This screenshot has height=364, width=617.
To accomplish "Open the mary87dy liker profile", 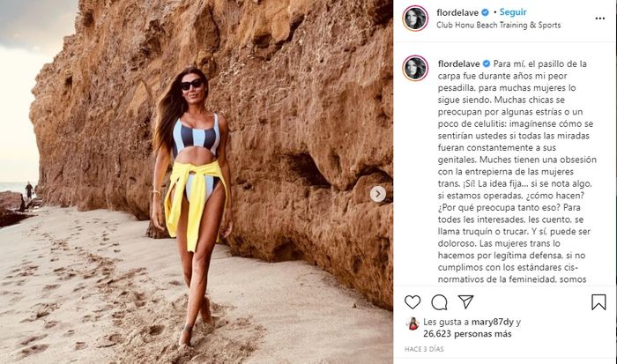I will [493, 323].
